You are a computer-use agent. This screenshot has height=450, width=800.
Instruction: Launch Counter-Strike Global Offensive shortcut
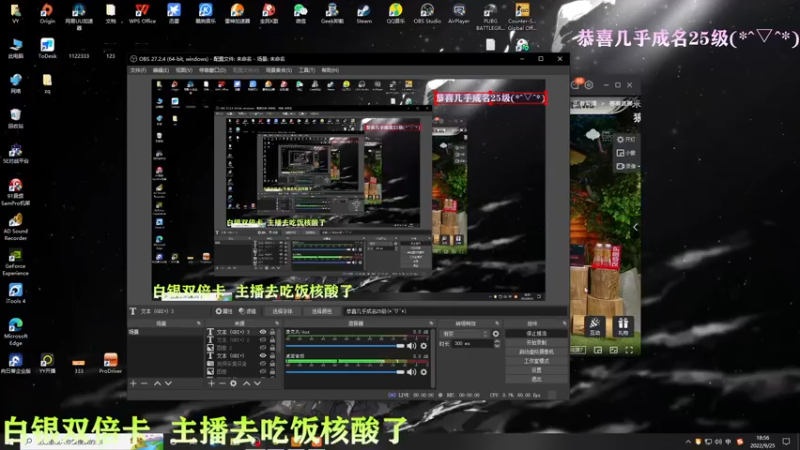[x=522, y=16]
